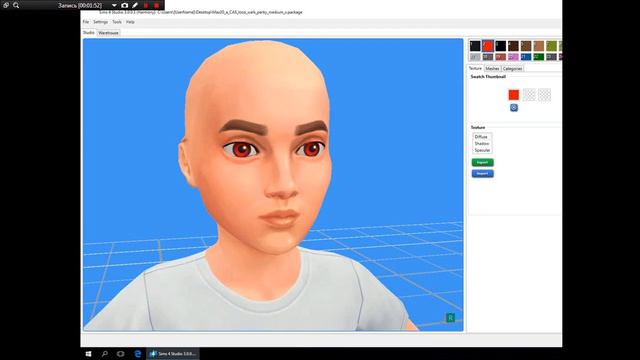Select the light gray swatch in second row
The height and width of the screenshot is (360, 640).
[x=475, y=57]
